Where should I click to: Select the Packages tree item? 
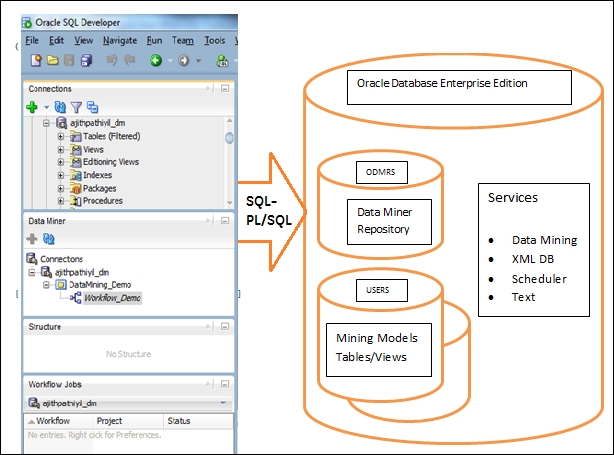pyautogui.click(x=99, y=188)
